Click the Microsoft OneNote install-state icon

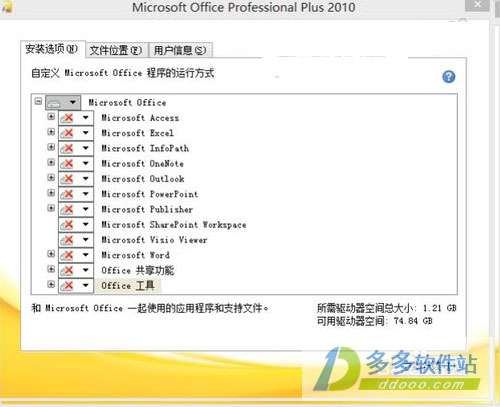[67, 163]
